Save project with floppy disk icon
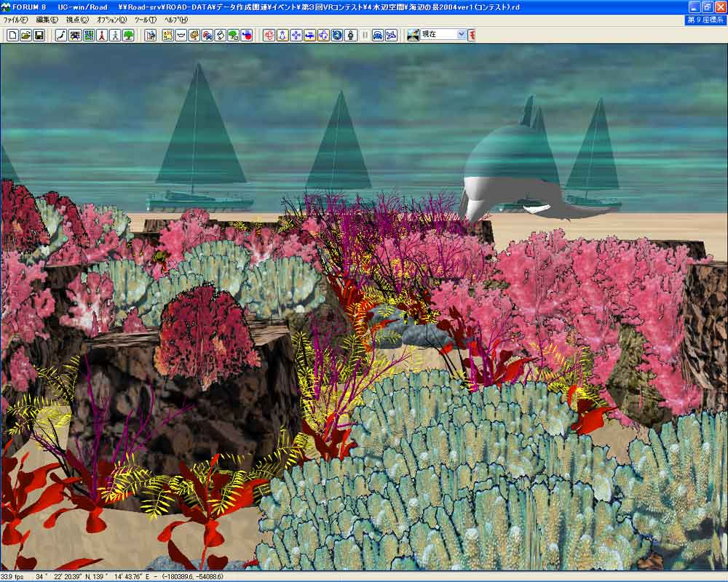This screenshot has height=582, width=728. pos(39,35)
